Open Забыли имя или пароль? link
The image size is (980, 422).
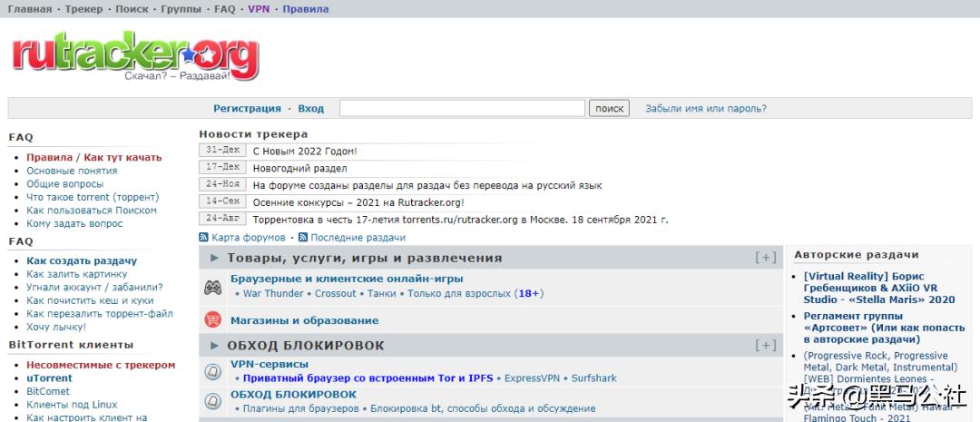[x=706, y=108]
